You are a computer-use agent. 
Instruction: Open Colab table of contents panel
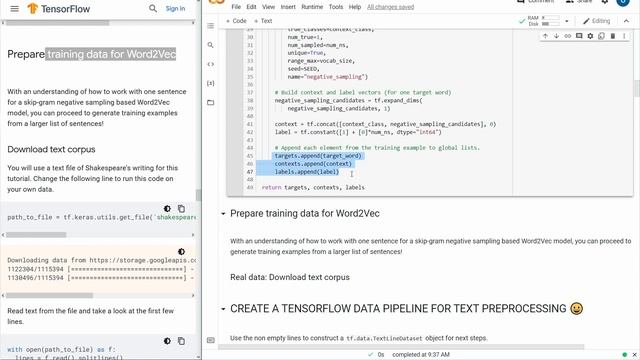point(211,26)
